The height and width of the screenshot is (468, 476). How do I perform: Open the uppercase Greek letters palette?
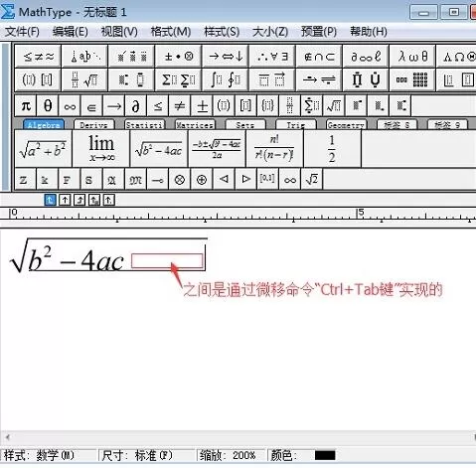coord(457,57)
